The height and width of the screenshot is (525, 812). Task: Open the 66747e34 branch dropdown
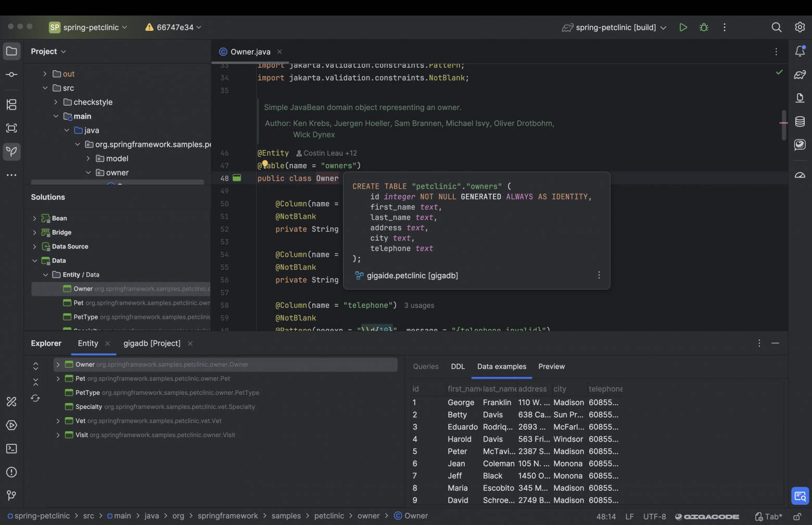173,27
